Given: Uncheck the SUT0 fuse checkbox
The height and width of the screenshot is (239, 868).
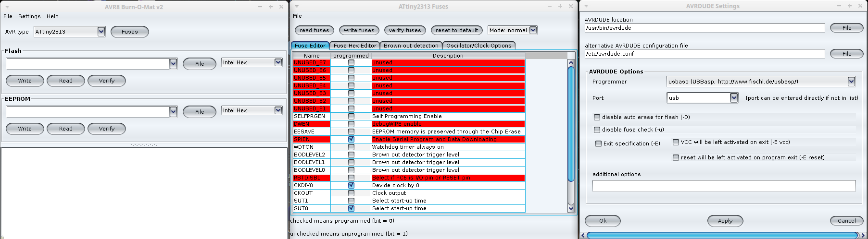Looking at the screenshot, I should point(351,208).
